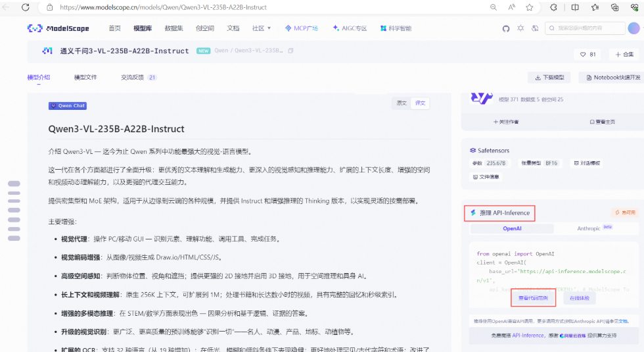Click the site search input field
The image size is (644, 352).
pos(585,28)
